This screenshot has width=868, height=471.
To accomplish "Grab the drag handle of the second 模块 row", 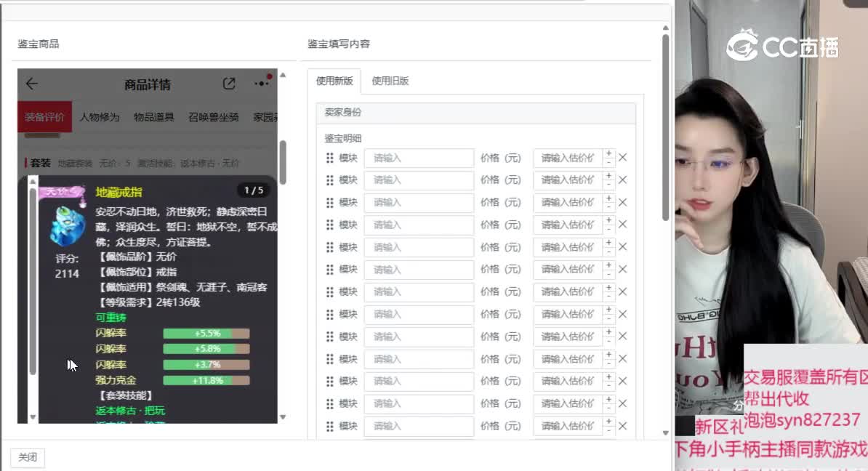I will (x=330, y=180).
